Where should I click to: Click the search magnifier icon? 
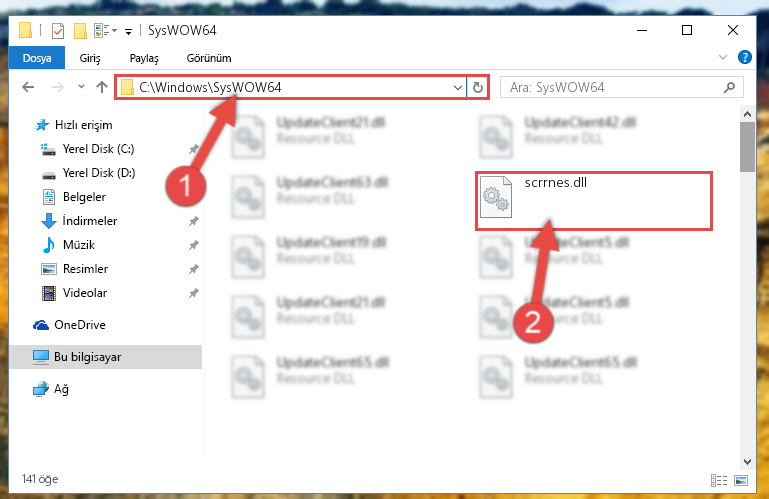click(729, 87)
